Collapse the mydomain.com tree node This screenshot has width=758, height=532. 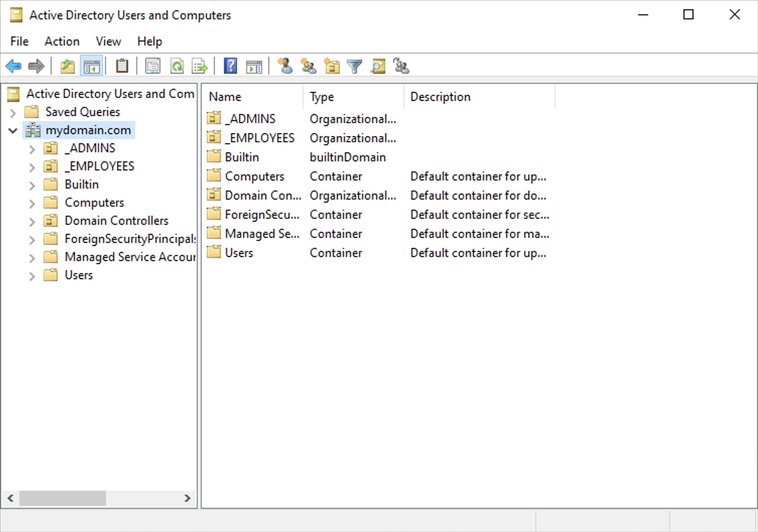(13, 130)
